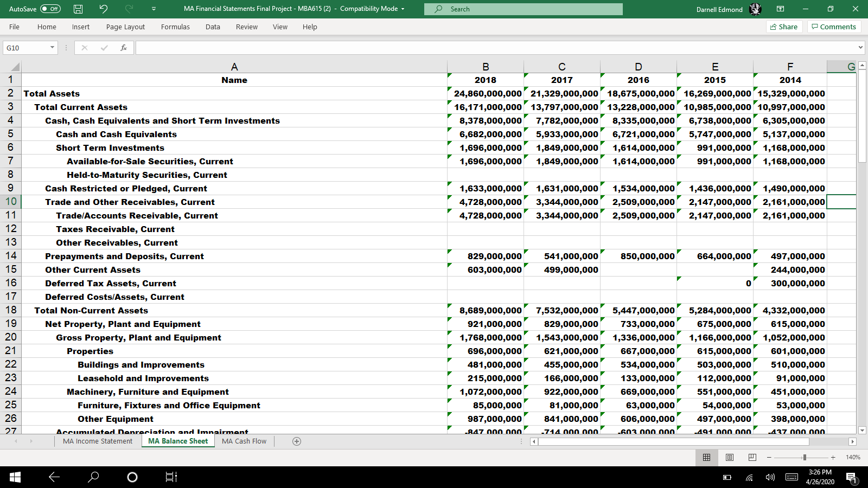
Task: Click the MA Cash Flow sheet tab
Action: [x=244, y=441]
